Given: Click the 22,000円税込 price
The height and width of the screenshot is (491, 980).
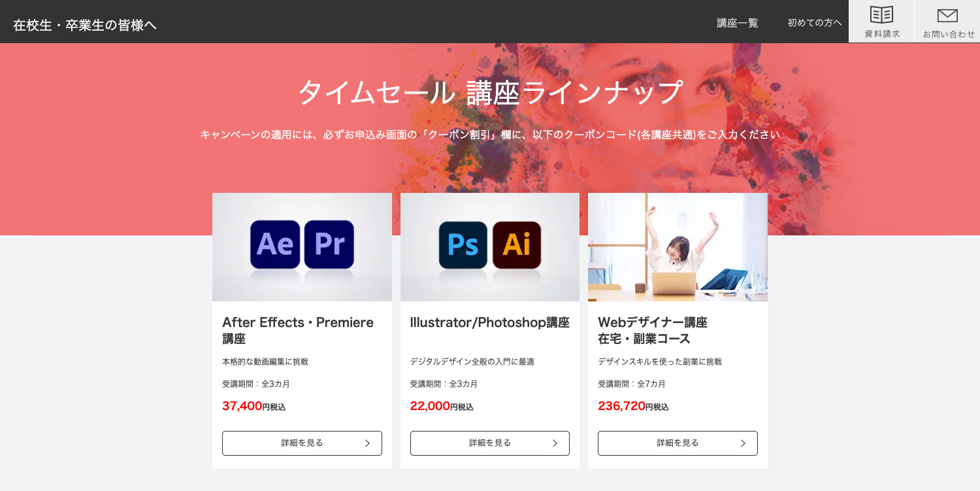Looking at the screenshot, I should point(442,406).
